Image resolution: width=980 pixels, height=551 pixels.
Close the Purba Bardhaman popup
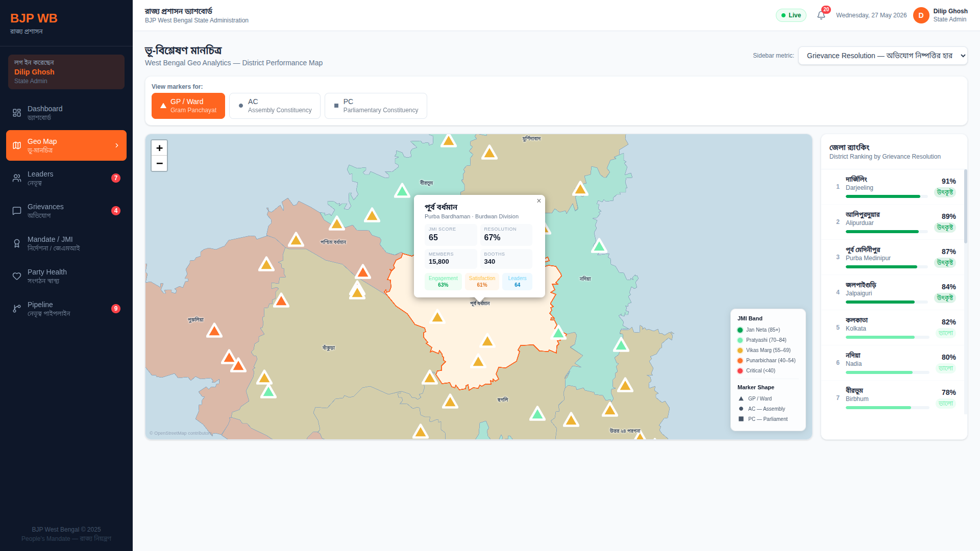(538, 201)
